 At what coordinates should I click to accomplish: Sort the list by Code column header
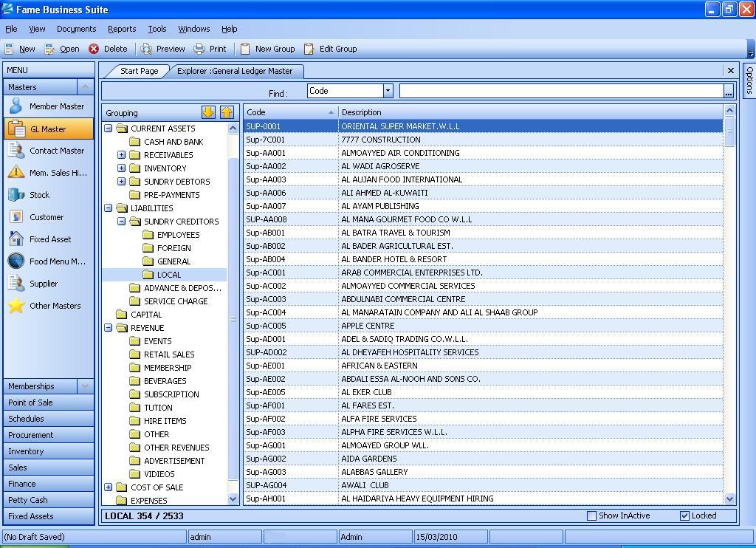[291, 112]
